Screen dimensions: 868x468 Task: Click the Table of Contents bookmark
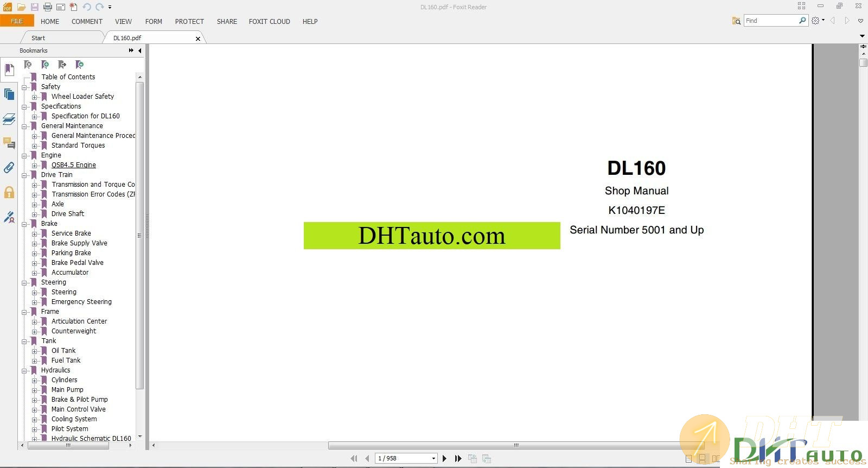click(x=68, y=77)
